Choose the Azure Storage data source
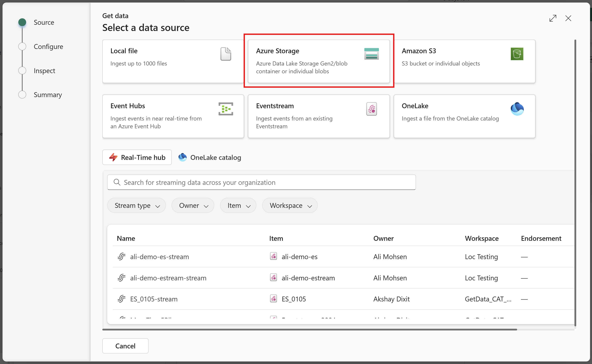Screen dimensions: 592x364 point(319,61)
